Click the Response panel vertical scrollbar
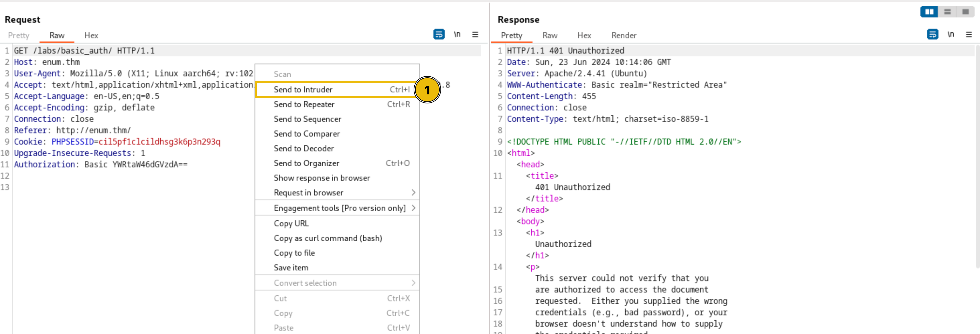The width and height of the screenshot is (980, 334). (x=977, y=156)
